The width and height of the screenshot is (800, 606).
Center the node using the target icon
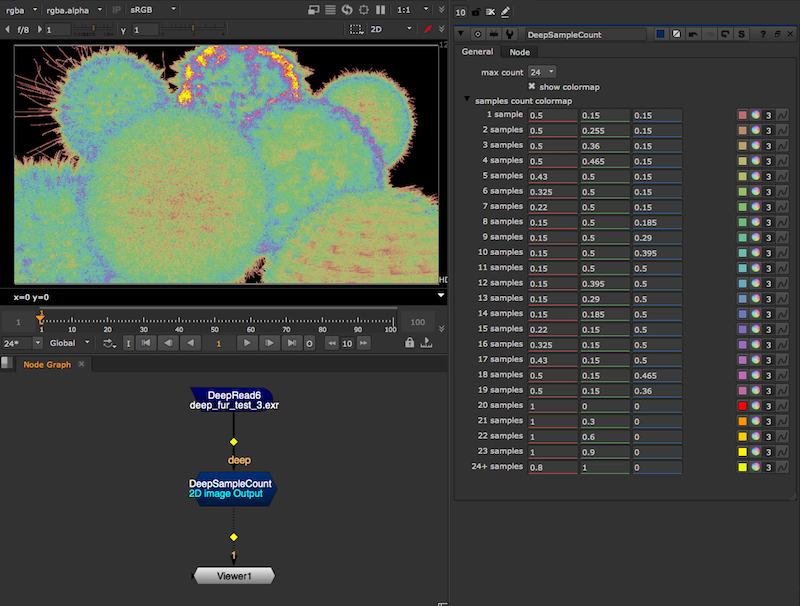click(478, 34)
